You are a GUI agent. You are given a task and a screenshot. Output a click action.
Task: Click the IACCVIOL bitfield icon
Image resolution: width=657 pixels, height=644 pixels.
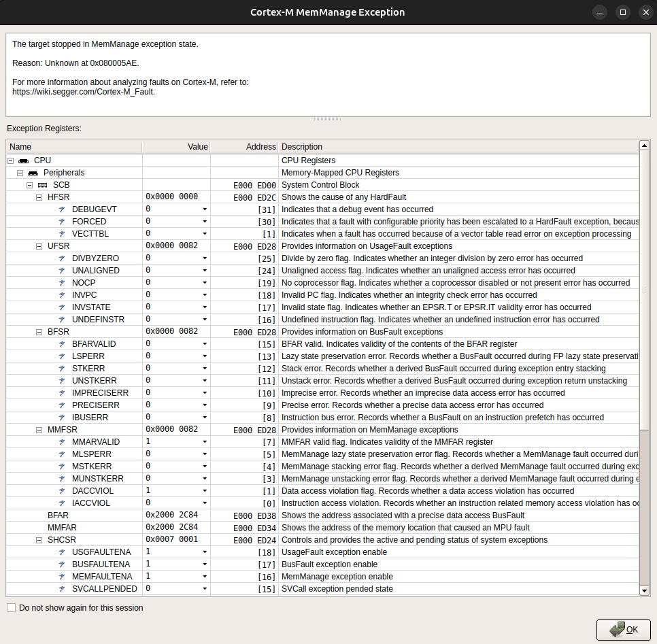(62, 503)
